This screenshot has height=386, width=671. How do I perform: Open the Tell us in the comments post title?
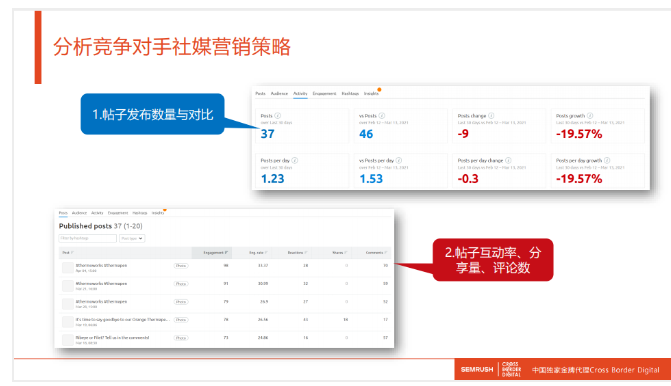point(113,338)
